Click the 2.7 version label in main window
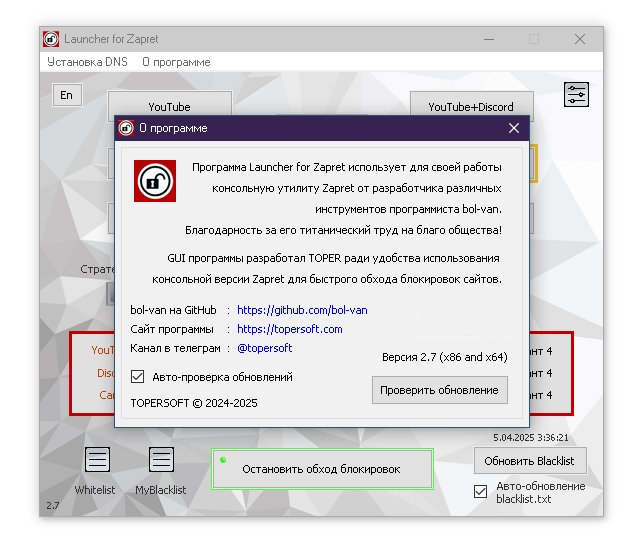638x548 pixels. 53,506
